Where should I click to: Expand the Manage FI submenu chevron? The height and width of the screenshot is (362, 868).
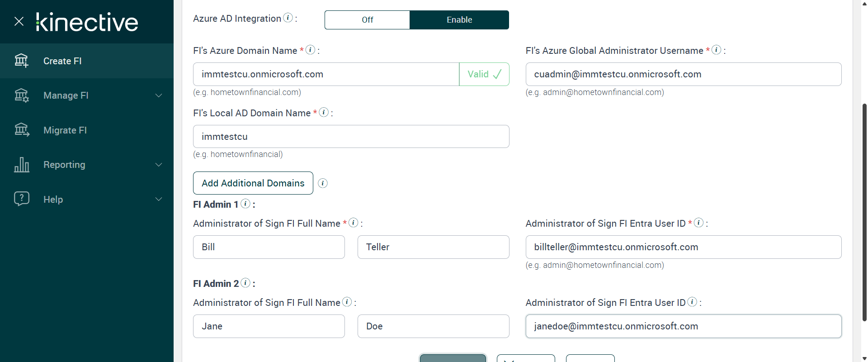pos(159,95)
